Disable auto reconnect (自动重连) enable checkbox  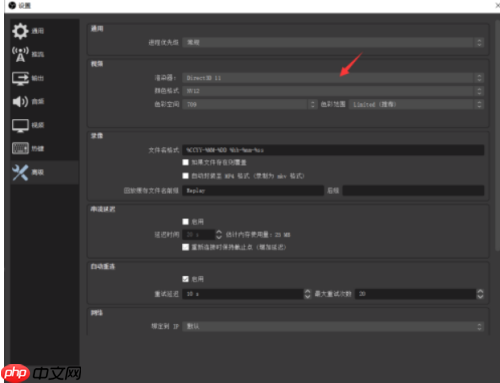tap(186, 279)
